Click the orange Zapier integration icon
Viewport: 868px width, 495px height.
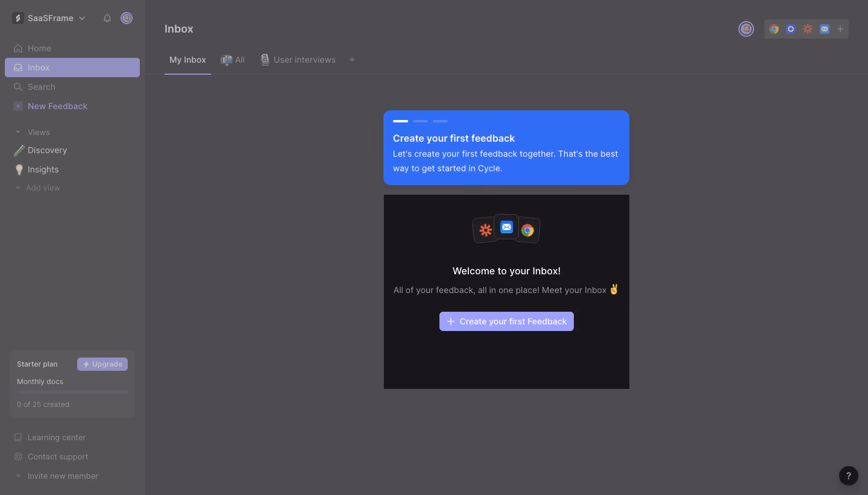click(x=808, y=29)
